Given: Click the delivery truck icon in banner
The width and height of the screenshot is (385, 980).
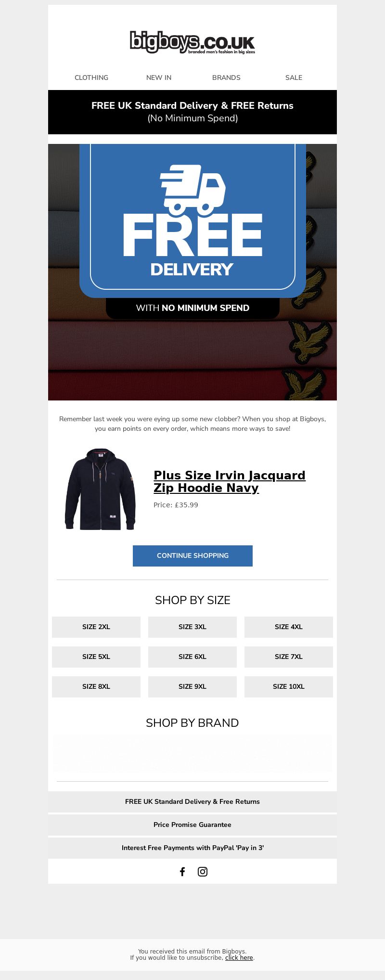Looking at the screenshot, I should 192,190.
